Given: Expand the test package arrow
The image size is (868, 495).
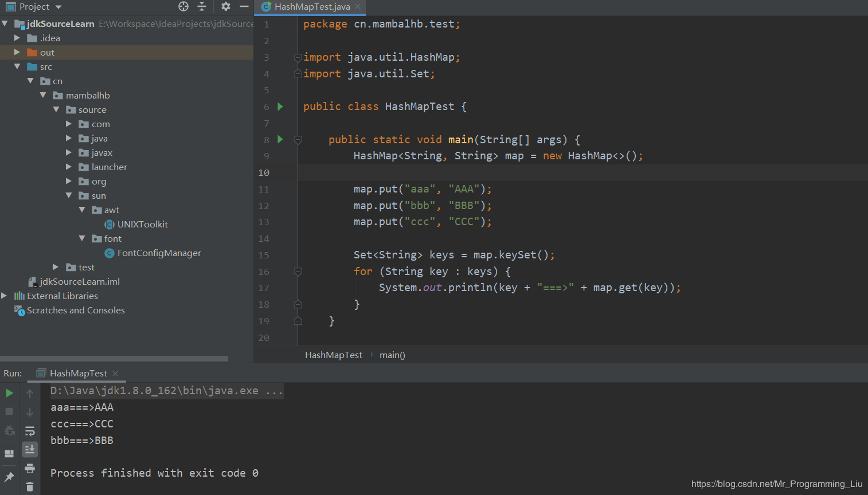Looking at the screenshot, I should pos(56,267).
